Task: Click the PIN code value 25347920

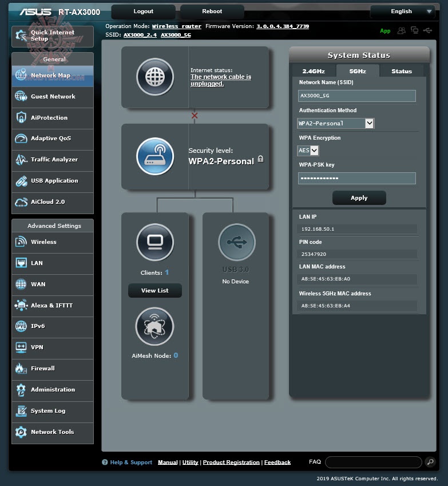Action: click(314, 254)
